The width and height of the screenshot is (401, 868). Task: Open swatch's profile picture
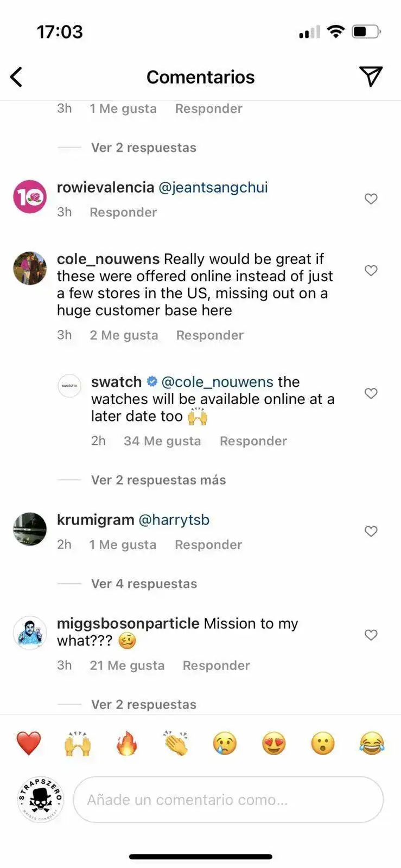69,386
